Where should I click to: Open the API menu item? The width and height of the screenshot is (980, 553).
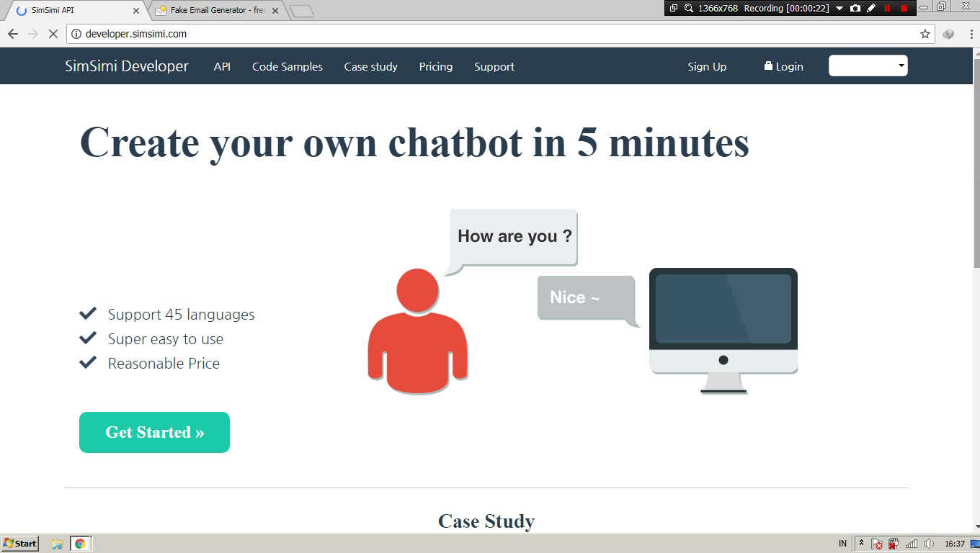pyautogui.click(x=222, y=66)
